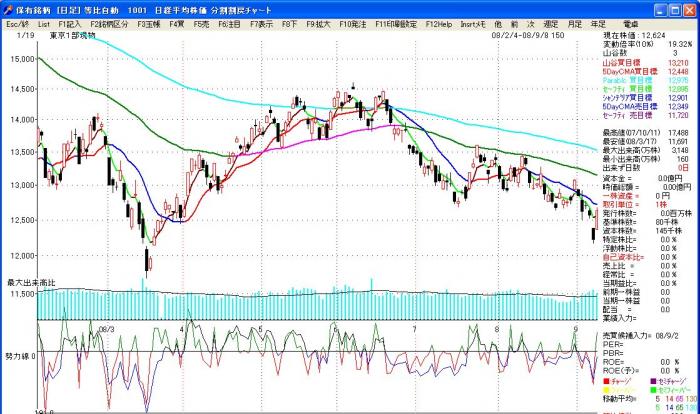Click the 自己資本比 row
This screenshot has width=700, height=414.
640,257
